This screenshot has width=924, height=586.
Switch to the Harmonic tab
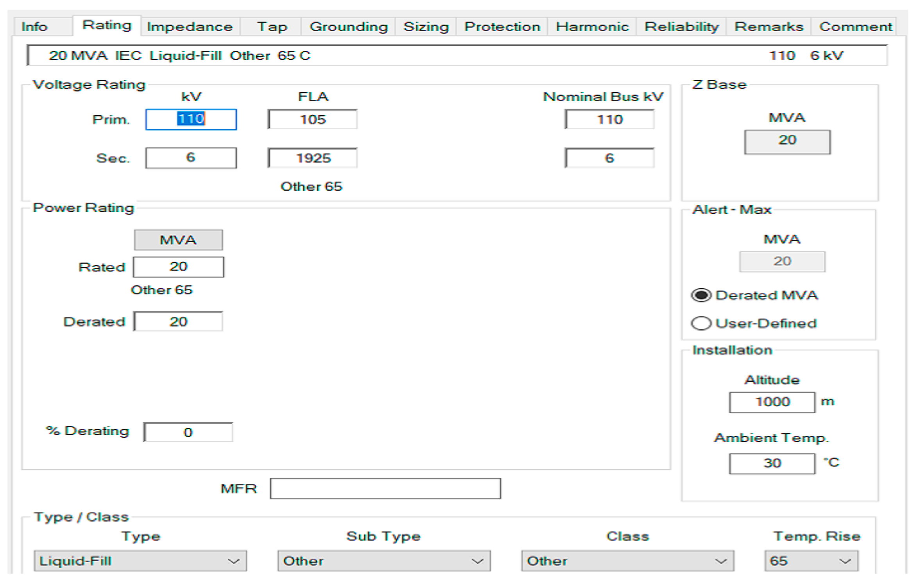pos(592,27)
